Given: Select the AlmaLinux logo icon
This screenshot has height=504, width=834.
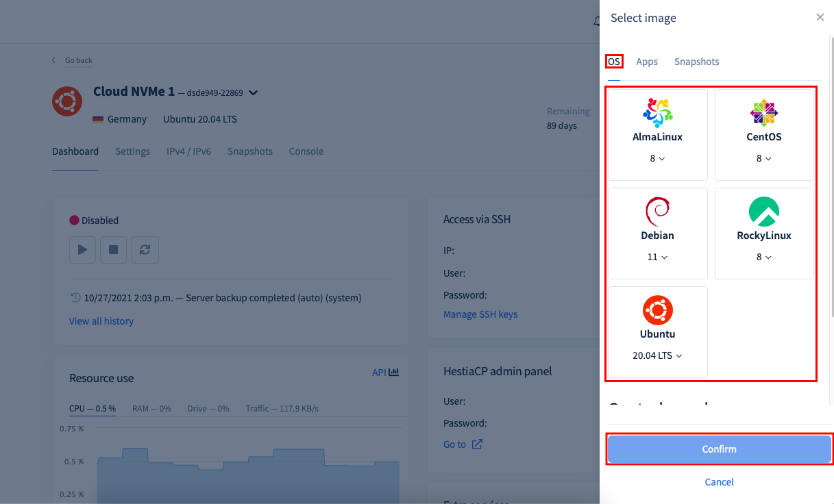Looking at the screenshot, I should (x=658, y=112).
